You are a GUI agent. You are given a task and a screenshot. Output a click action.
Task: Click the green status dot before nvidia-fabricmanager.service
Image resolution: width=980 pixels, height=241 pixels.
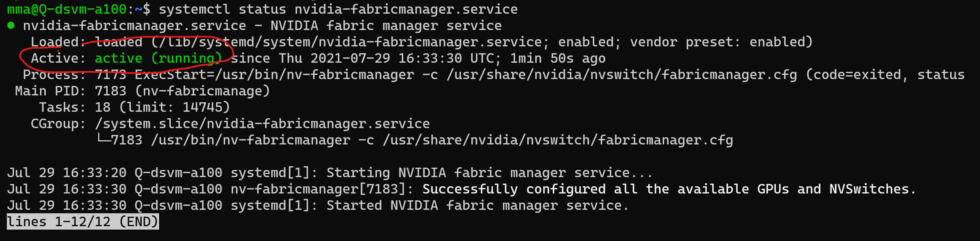point(11,26)
